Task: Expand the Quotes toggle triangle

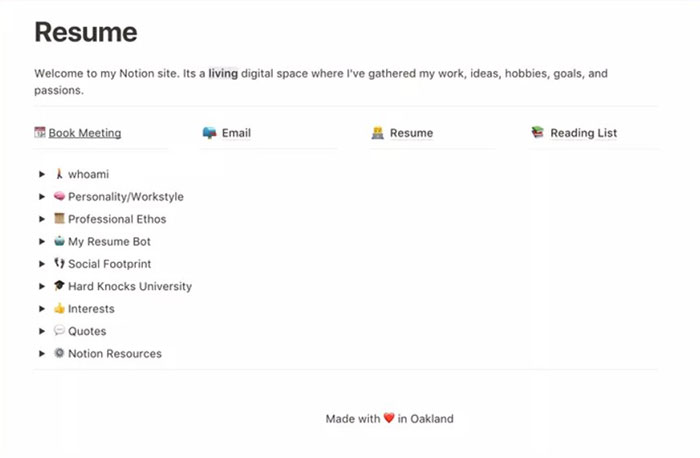Action: pyautogui.click(x=42, y=331)
